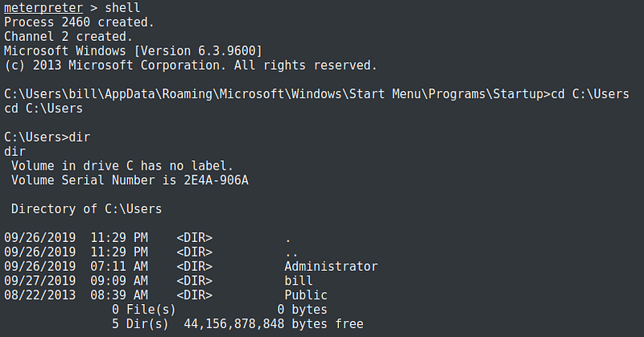This screenshot has height=337, width=644.
Task: Click the 09/27/2019 date entry
Action: click(x=39, y=281)
